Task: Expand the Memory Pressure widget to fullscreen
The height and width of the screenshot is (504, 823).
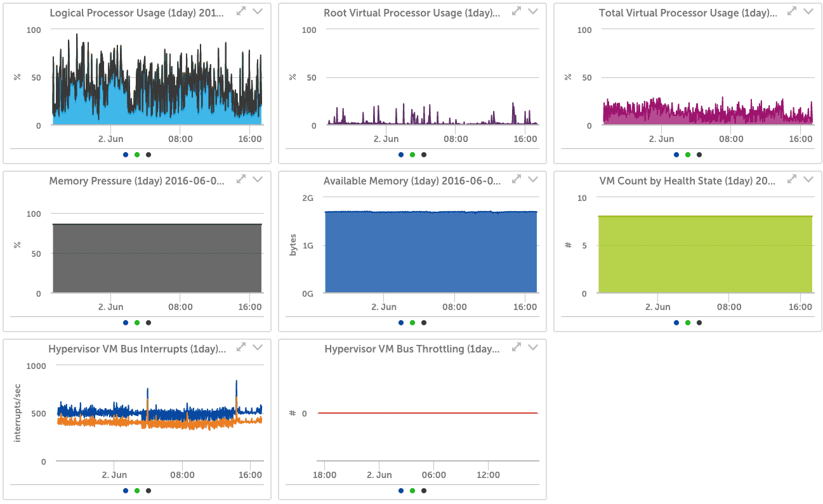Action: [241, 179]
